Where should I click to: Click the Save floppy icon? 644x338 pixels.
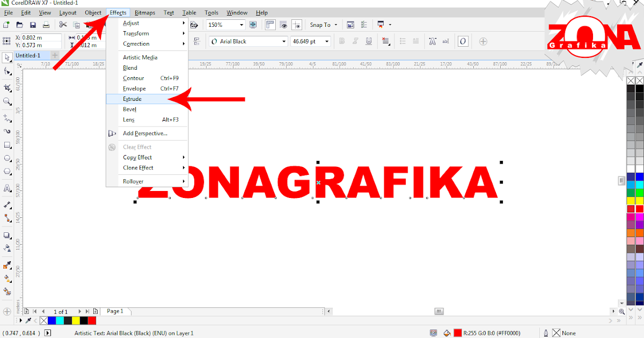[33, 25]
